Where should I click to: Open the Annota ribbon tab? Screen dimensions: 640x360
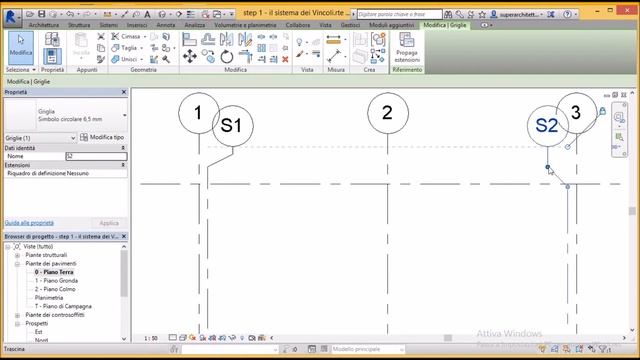tap(166, 25)
